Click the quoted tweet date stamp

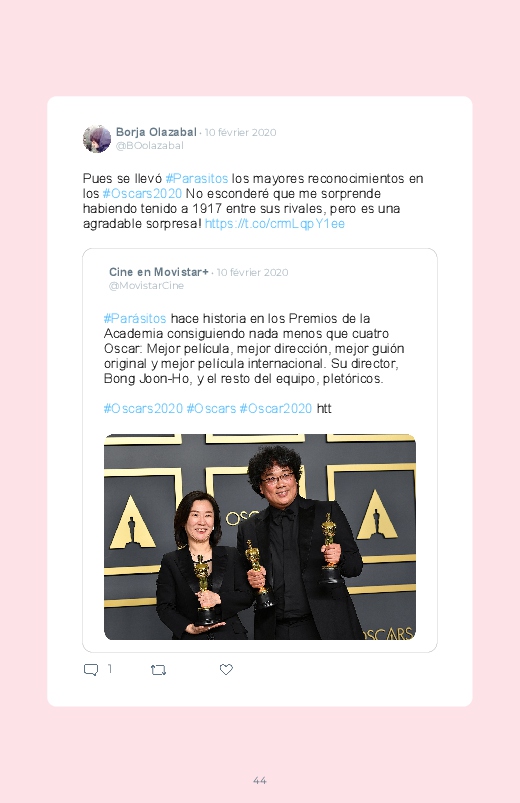pyautogui.click(x=253, y=272)
